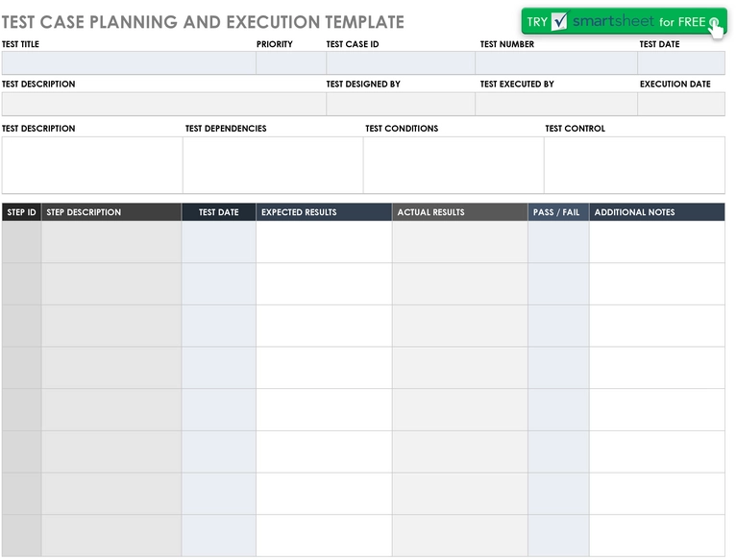Image resolution: width=736 pixels, height=560 pixels.
Task: Select the STEP DESCRIPTION column header
Action: (x=111, y=212)
